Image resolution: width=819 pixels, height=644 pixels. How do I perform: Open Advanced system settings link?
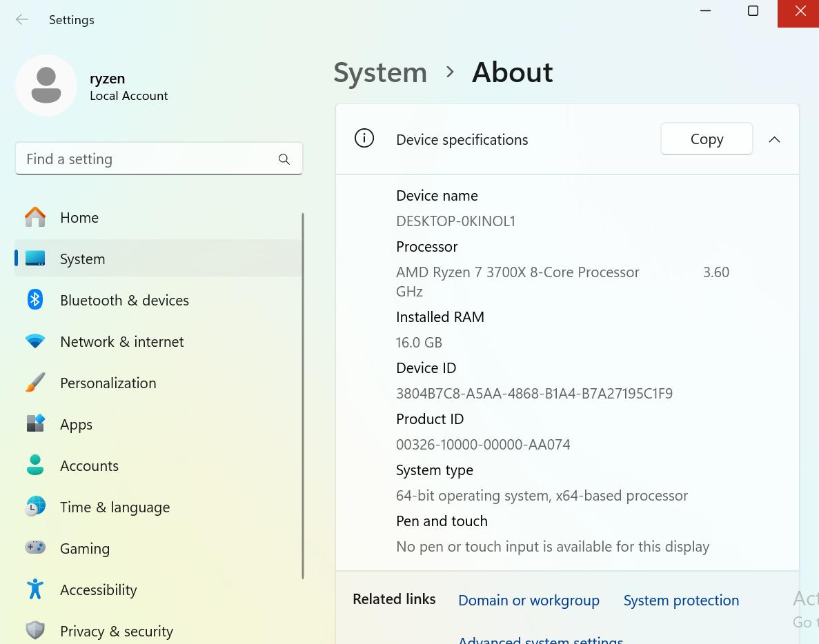[541, 639]
